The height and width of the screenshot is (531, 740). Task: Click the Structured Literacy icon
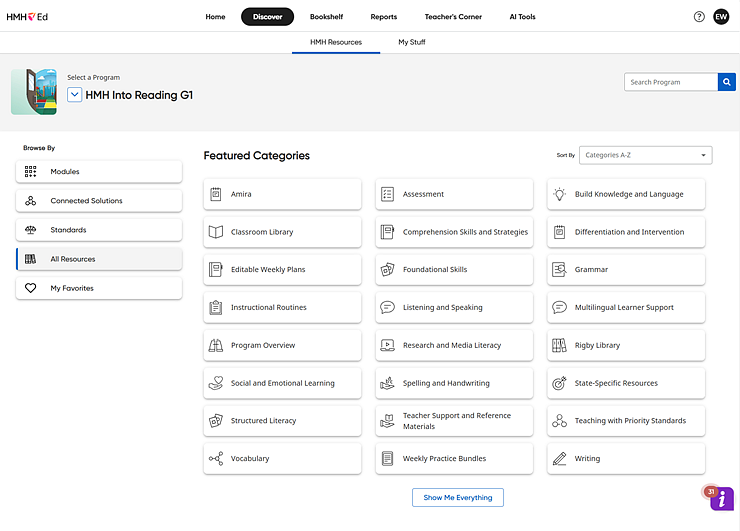click(x=216, y=421)
